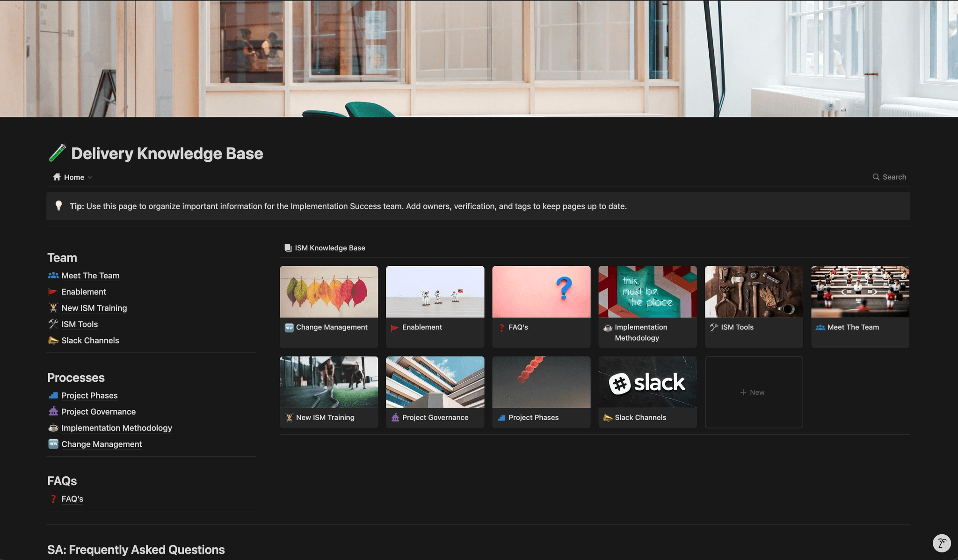The height and width of the screenshot is (560, 958).
Task: Click the ISM Tools hammer-wrench icon
Action: click(53, 324)
